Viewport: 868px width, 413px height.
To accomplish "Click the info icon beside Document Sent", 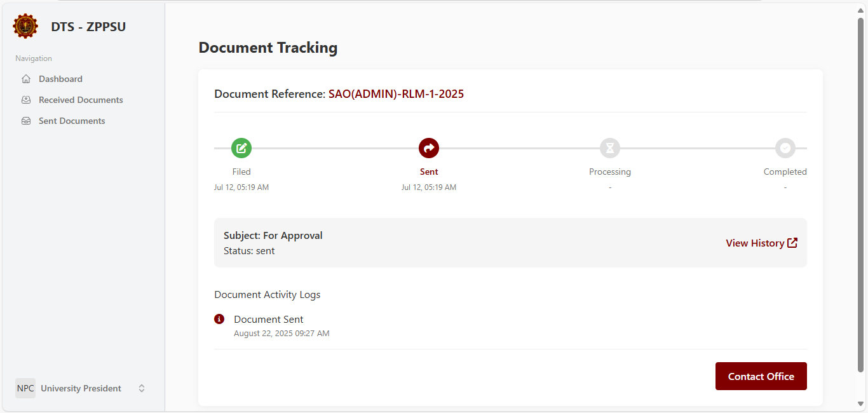I will click(x=219, y=318).
